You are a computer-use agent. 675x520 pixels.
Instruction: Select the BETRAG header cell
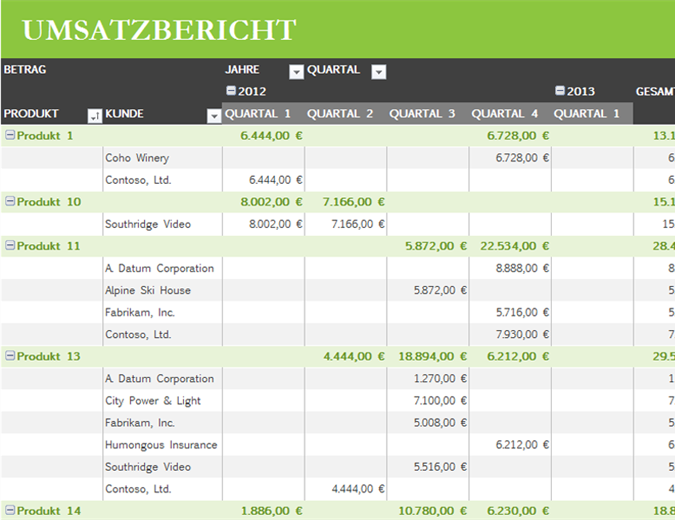pos(25,69)
